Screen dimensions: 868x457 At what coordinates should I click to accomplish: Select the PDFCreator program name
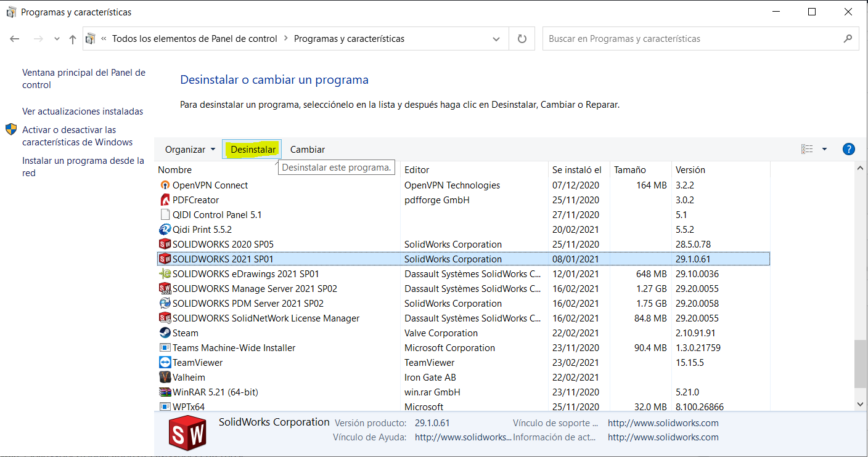pyautogui.click(x=196, y=200)
